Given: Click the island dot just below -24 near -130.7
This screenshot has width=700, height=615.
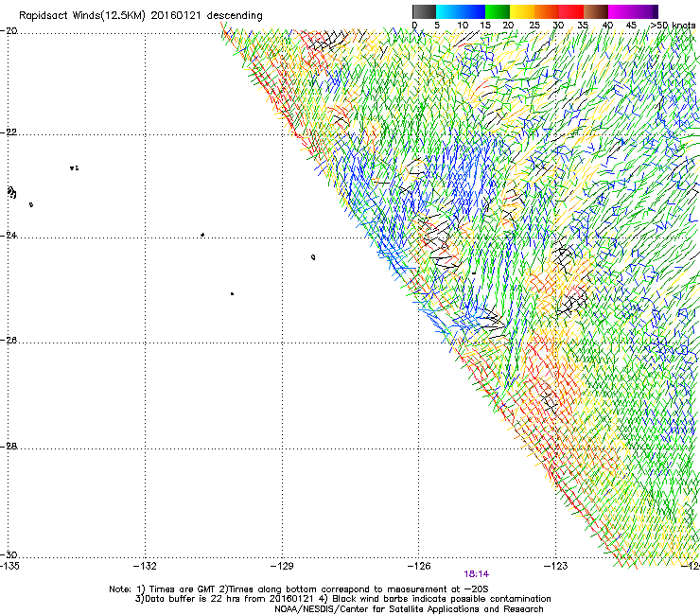Looking at the screenshot, I should coord(202,235).
